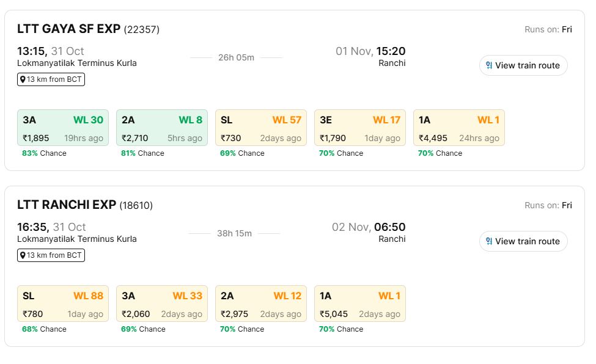Click the location pin icon near LTT GAYA SF EXP

[x=23, y=79]
